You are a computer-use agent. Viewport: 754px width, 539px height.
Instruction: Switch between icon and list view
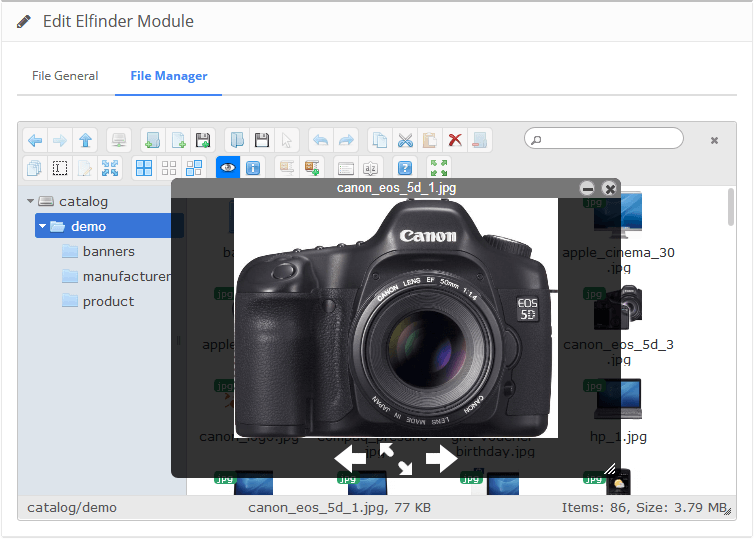point(346,168)
